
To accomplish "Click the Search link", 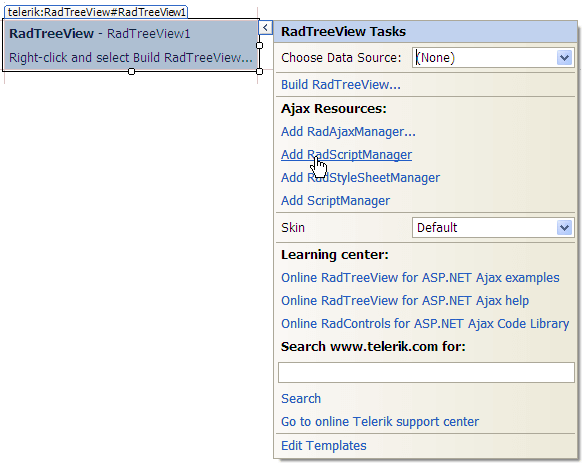I will coord(301,399).
